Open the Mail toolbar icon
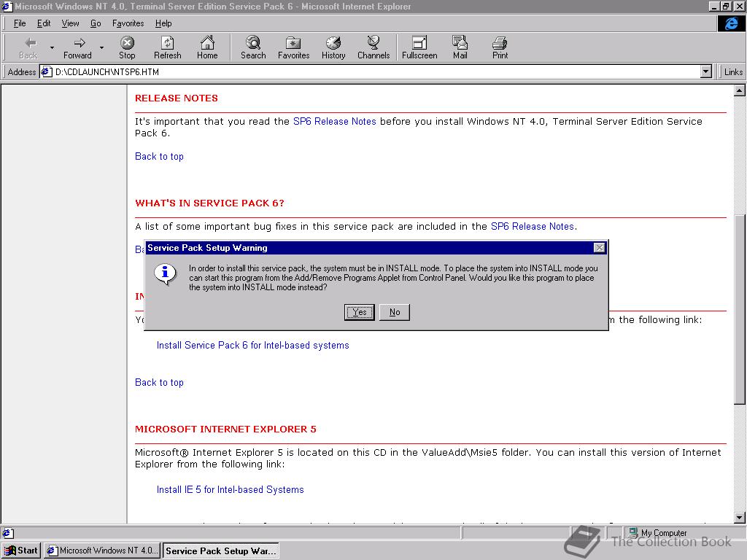This screenshot has height=560, width=747. (460, 43)
